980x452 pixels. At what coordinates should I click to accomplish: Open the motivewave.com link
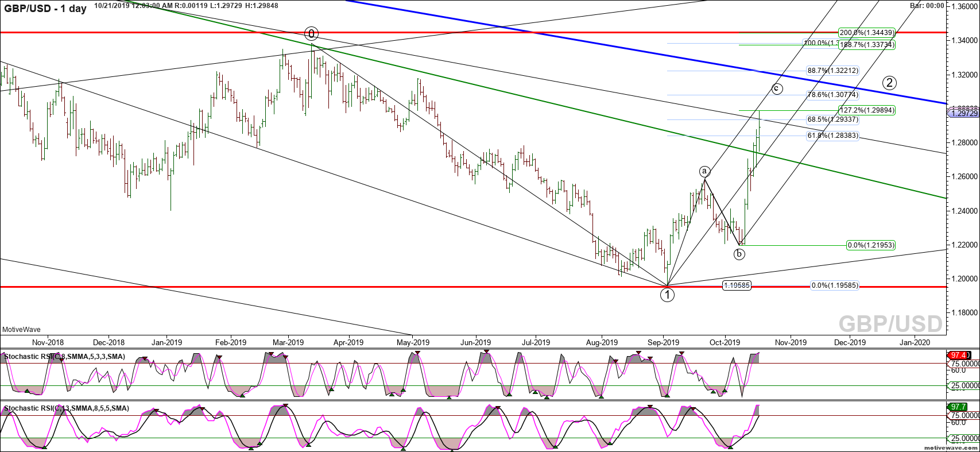pos(950,447)
